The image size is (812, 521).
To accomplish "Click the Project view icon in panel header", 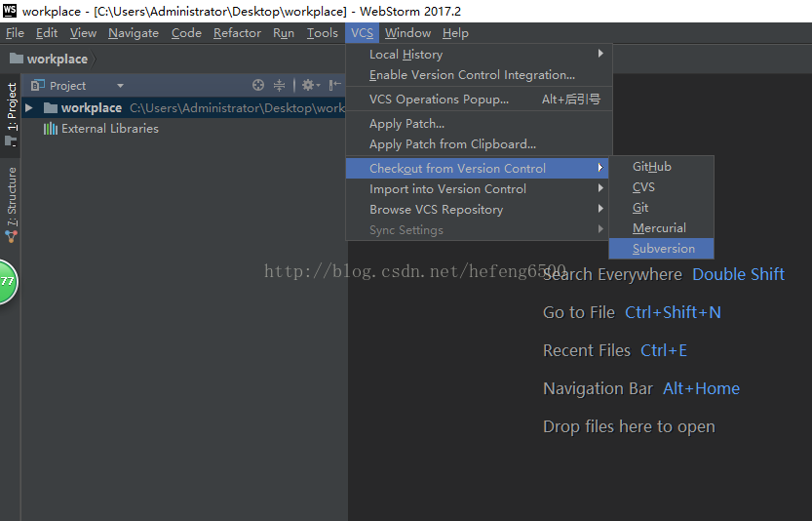I will 38,85.
